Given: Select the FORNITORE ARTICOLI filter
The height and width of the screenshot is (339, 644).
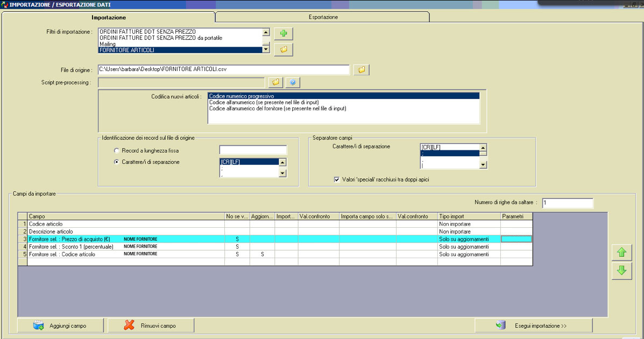Looking at the screenshot, I should tap(180, 50).
